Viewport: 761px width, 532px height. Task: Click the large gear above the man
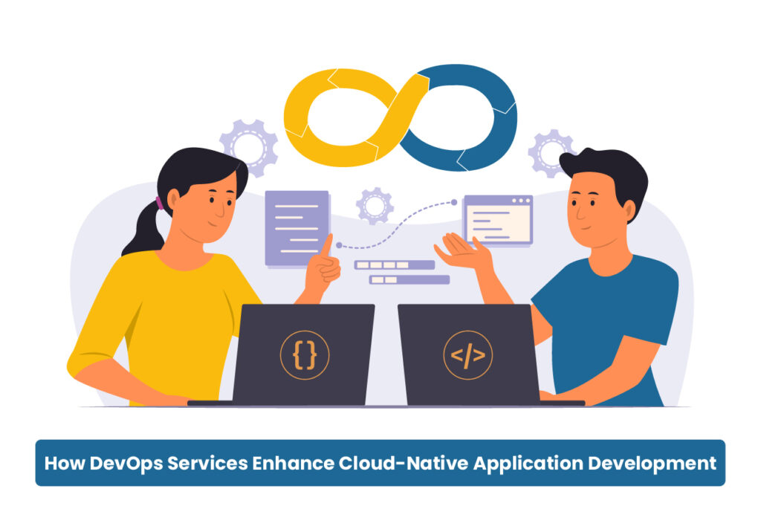coord(551,152)
